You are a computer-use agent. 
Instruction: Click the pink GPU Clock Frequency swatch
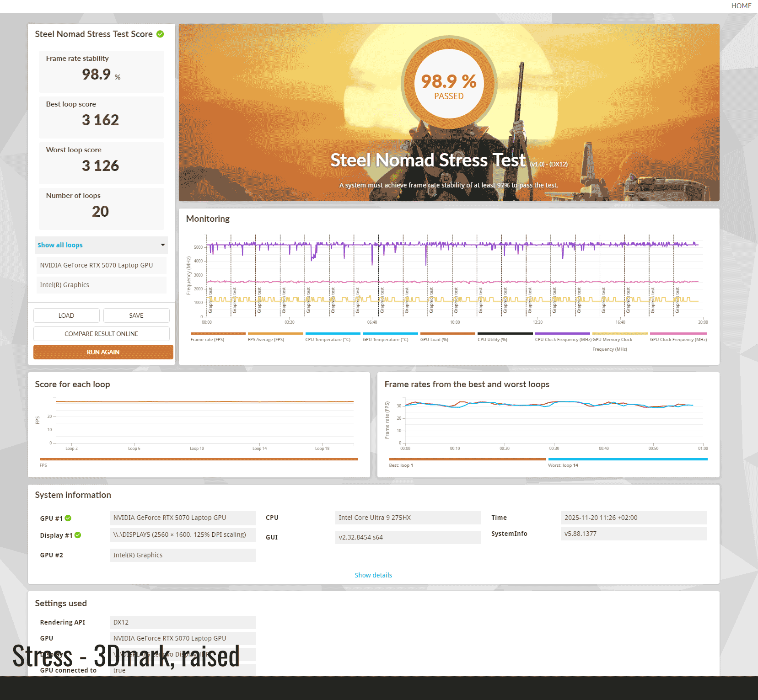678,334
